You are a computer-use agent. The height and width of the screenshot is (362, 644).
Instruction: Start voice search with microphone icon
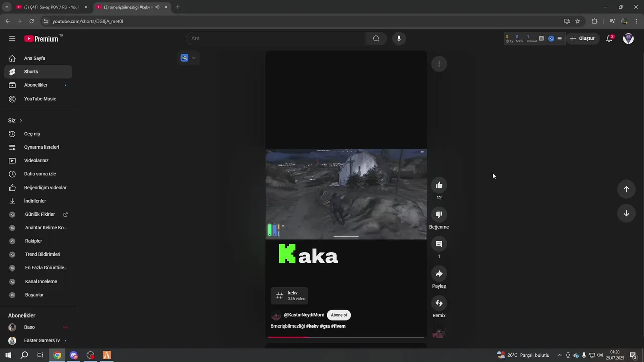tap(399, 39)
